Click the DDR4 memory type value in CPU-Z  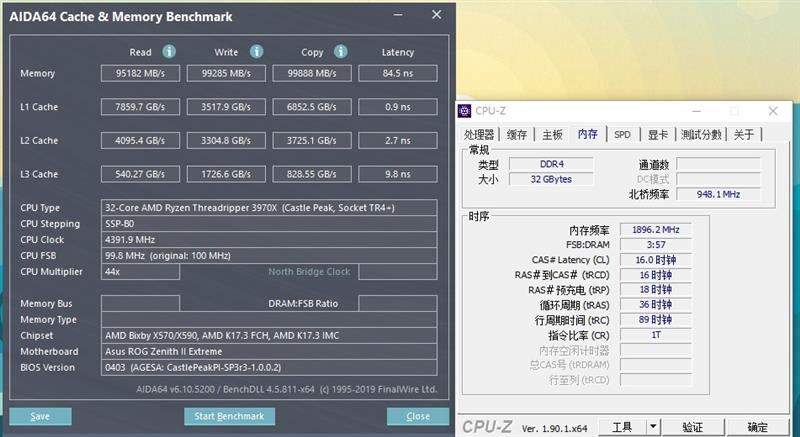click(x=552, y=164)
